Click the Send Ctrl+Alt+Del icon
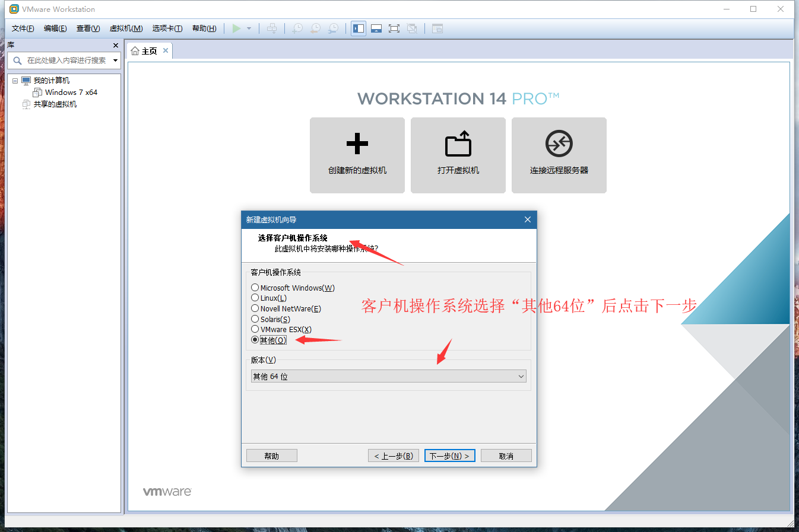 (272, 28)
